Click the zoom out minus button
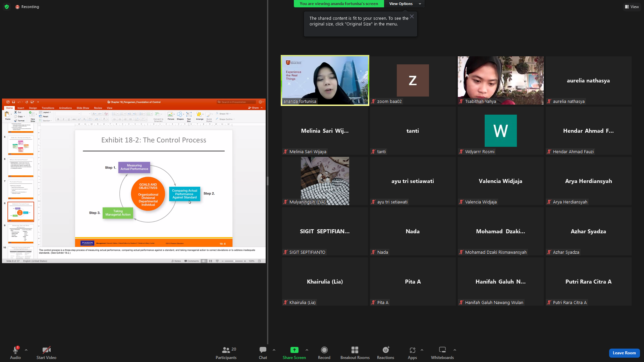 pyautogui.click(x=223, y=261)
